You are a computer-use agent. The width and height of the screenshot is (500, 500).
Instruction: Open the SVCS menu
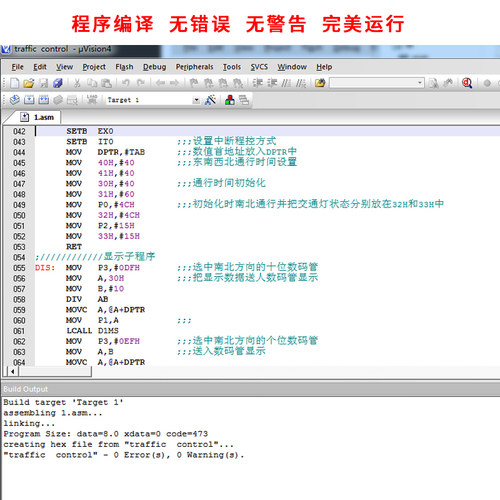[x=259, y=67]
